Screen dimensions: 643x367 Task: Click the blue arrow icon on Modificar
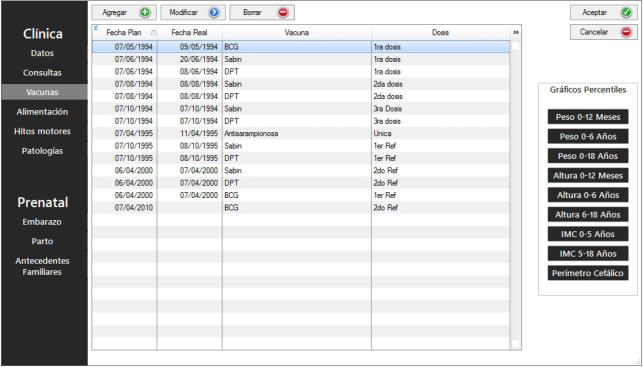(214, 13)
